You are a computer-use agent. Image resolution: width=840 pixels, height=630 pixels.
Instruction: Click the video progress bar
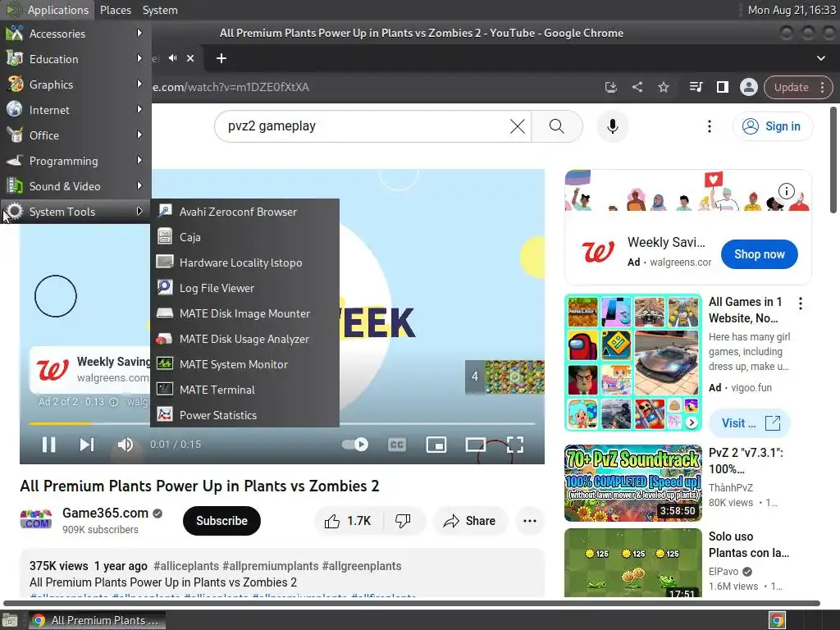[x=282, y=424]
